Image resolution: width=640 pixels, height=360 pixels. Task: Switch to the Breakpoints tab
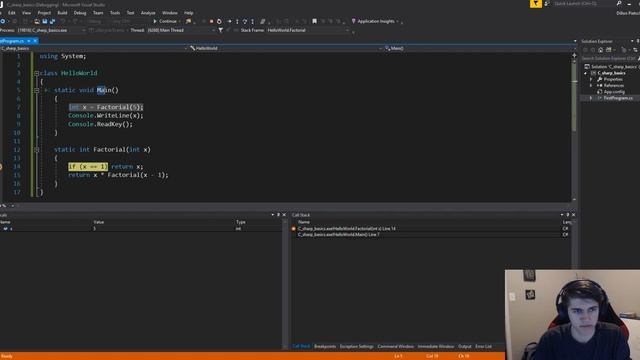point(325,347)
